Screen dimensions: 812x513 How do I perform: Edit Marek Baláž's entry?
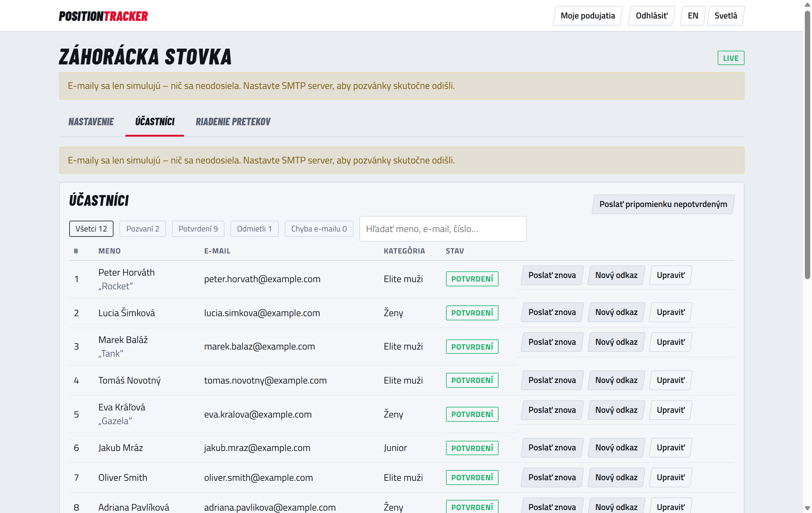click(x=670, y=342)
